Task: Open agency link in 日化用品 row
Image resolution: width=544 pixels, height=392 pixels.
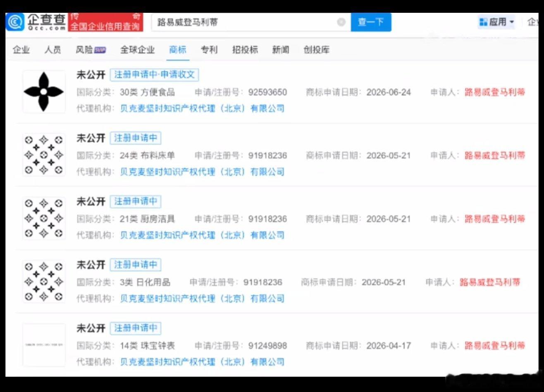Action: (x=202, y=299)
